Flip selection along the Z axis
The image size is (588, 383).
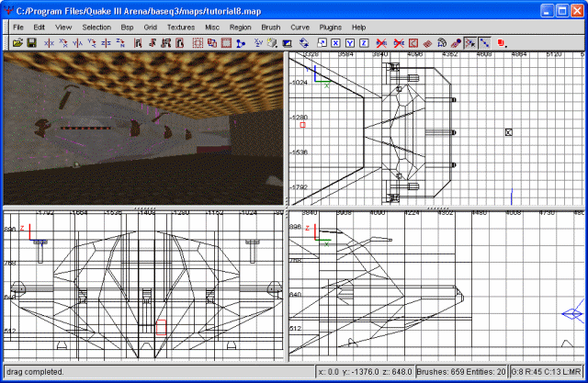click(x=107, y=43)
